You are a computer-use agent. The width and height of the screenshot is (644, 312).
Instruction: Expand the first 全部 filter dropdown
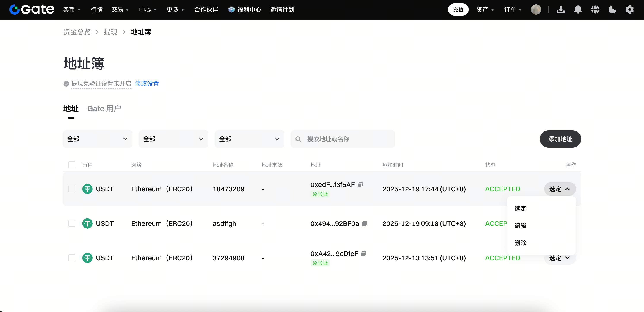[x=98, y=139]
